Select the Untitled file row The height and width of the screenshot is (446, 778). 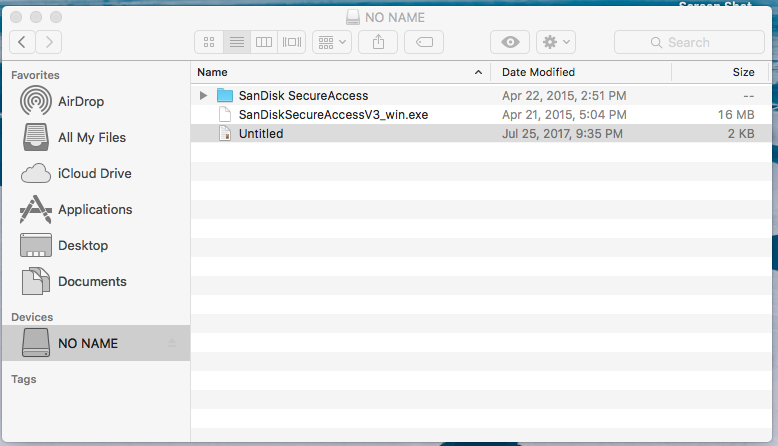(x=481, y=133)
